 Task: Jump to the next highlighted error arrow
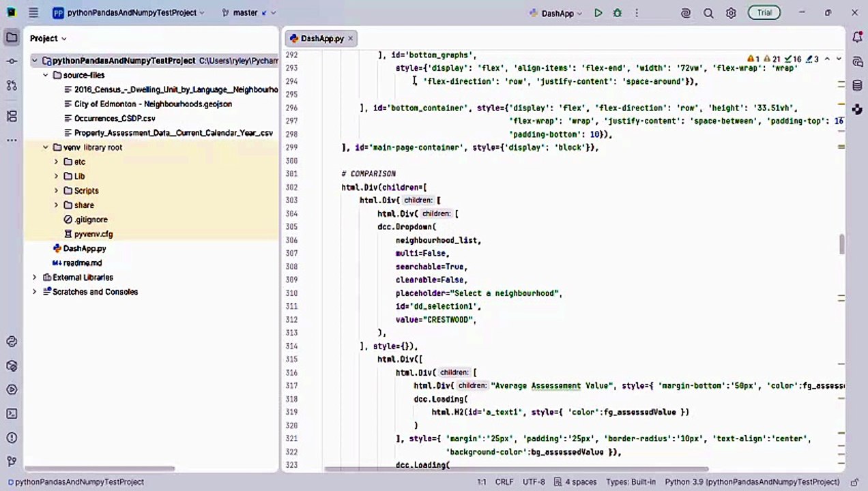coord(839,59)
